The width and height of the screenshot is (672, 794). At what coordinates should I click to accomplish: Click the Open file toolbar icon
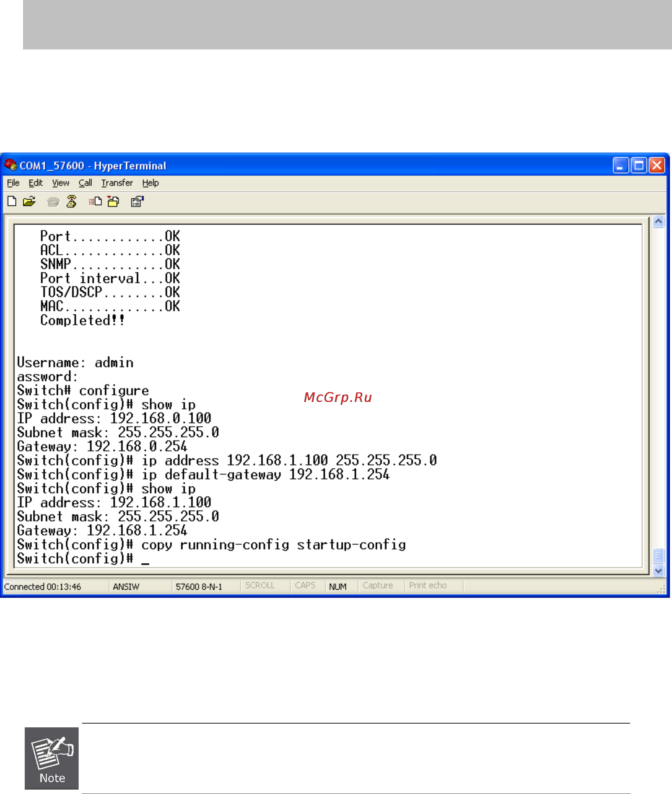pos(29,201)
